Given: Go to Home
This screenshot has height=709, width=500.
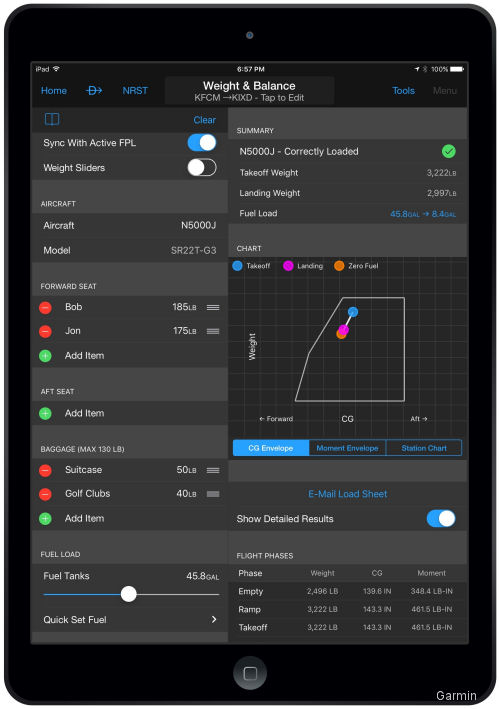Looking at the screenshot, I should coord(54,91).
